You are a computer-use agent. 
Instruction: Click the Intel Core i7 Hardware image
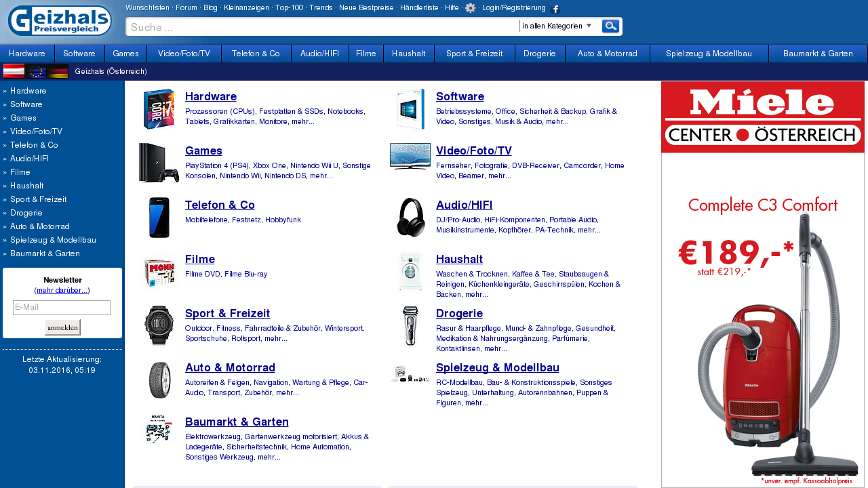[159, 108]
